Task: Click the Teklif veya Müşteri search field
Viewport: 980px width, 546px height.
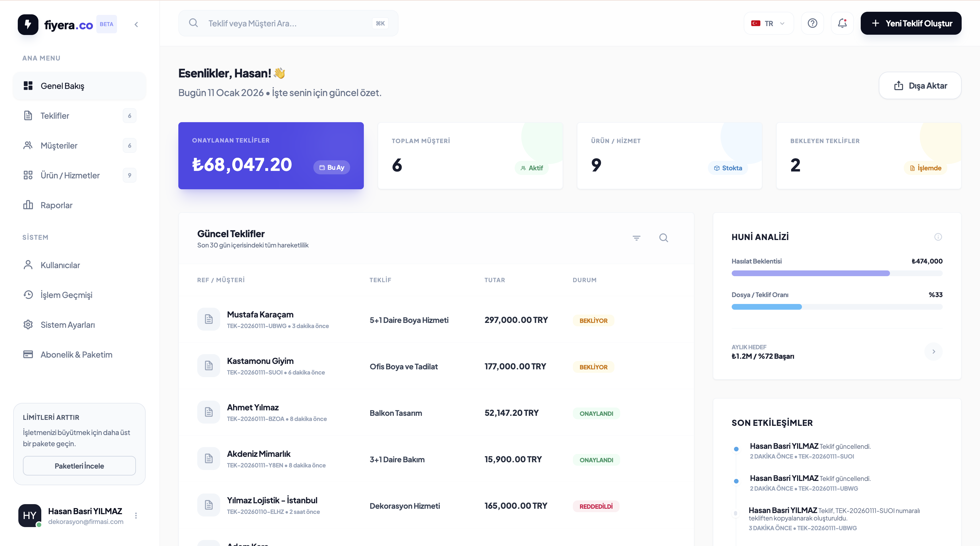Action: (x=288, y=23)
